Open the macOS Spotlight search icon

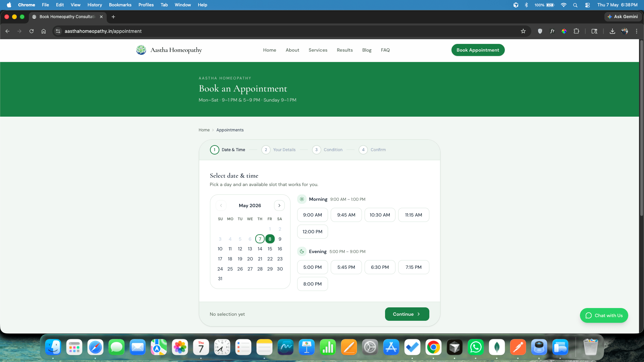575,5
